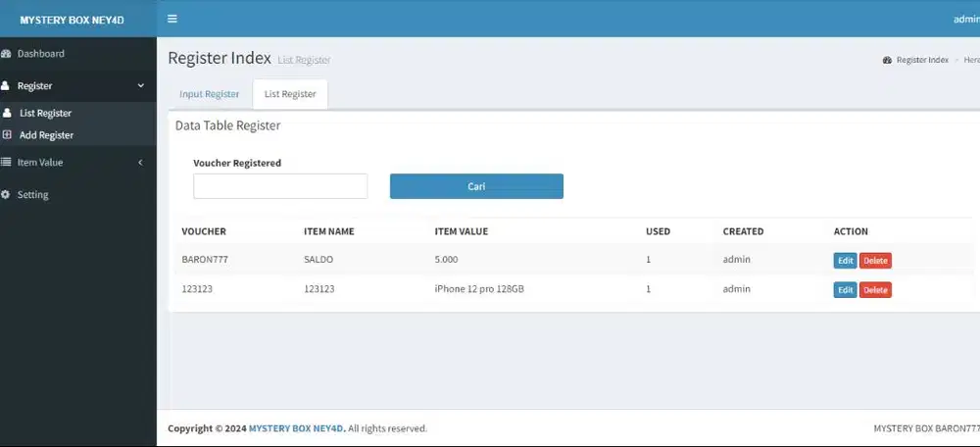Click the MYSTERY BOX NEY4D header logo
This screenshot has height=447, width=980.
(x=72, y=20)
